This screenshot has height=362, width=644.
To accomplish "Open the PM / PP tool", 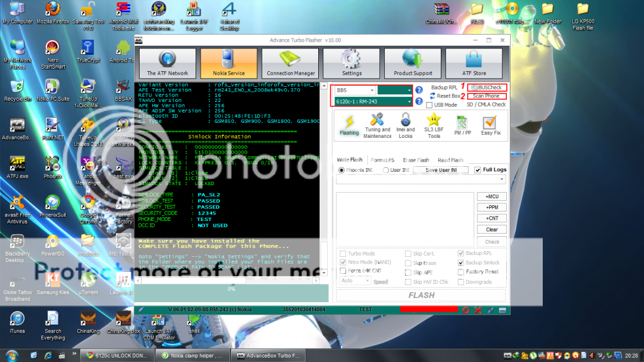I will tap(462, 125).
